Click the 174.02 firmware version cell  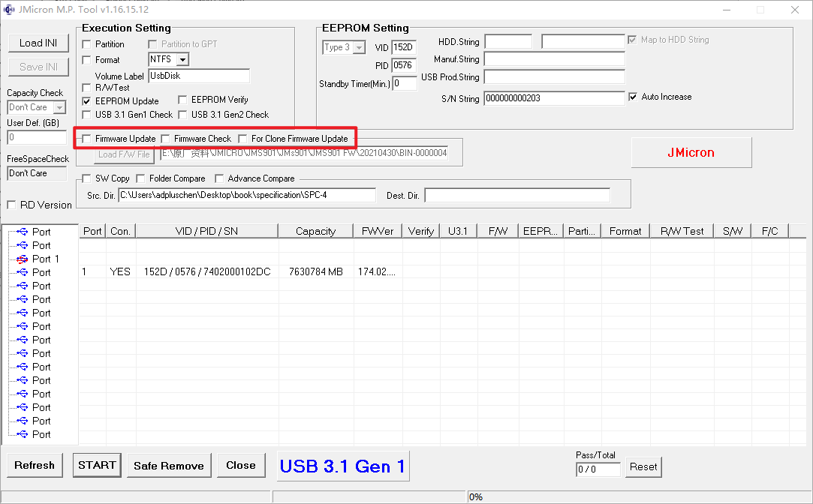(x=377, y=272)
